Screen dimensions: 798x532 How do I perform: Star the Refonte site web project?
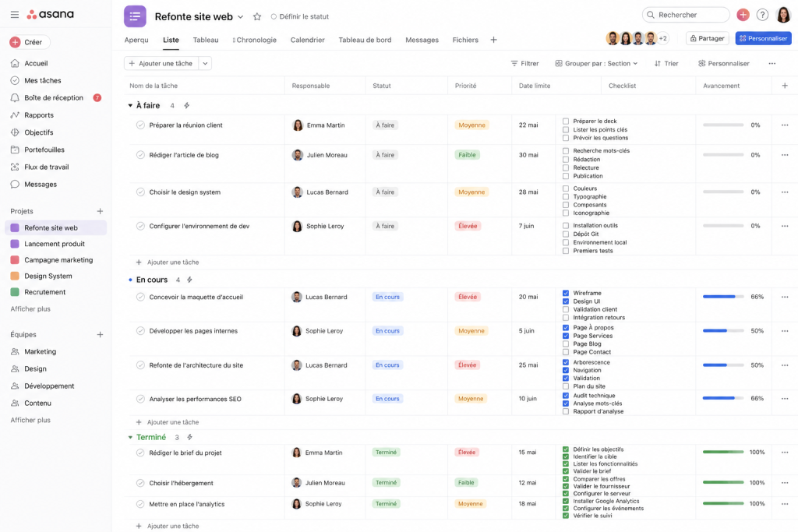click(257, 16)
